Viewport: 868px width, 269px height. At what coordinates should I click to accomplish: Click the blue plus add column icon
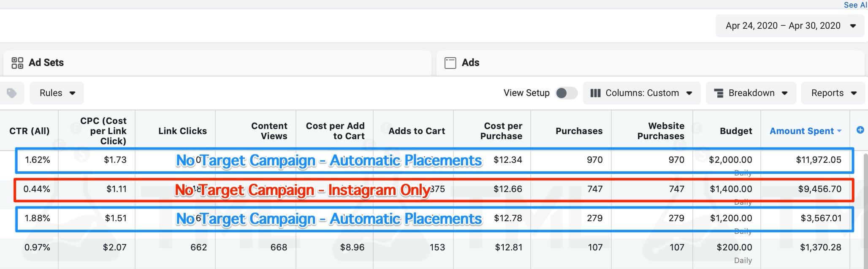click(860, 130)
